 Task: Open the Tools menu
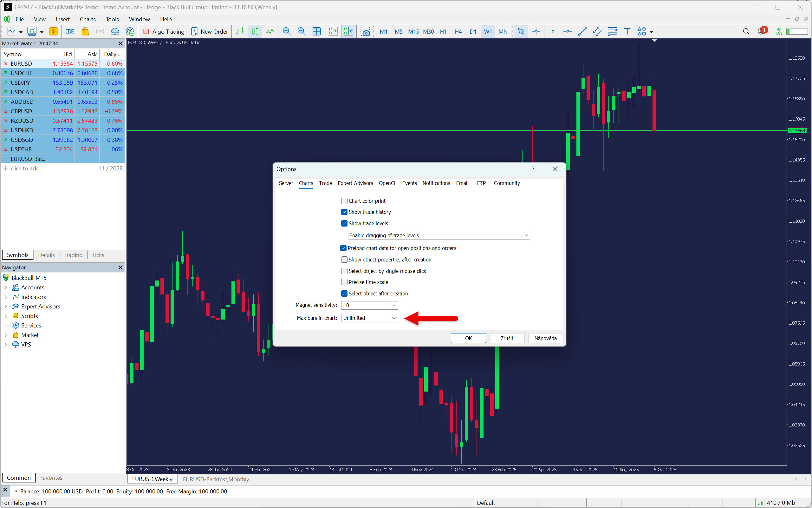(112, 19)
